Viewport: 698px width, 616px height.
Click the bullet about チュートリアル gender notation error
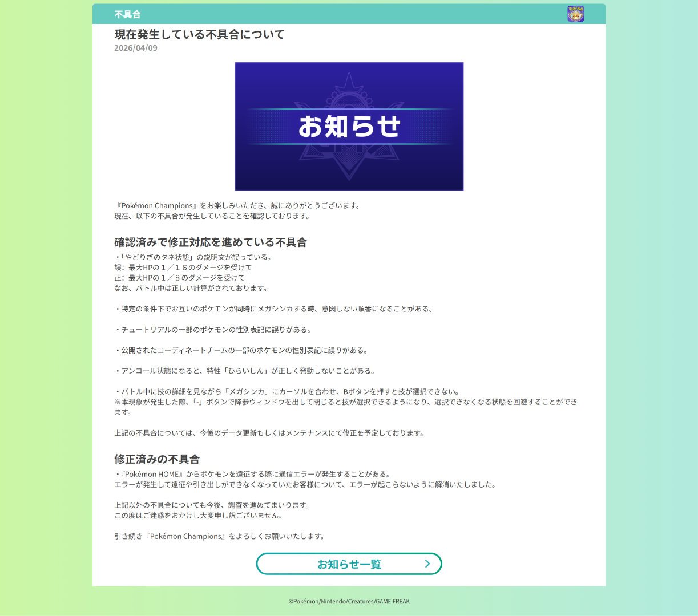pos(213,330)
